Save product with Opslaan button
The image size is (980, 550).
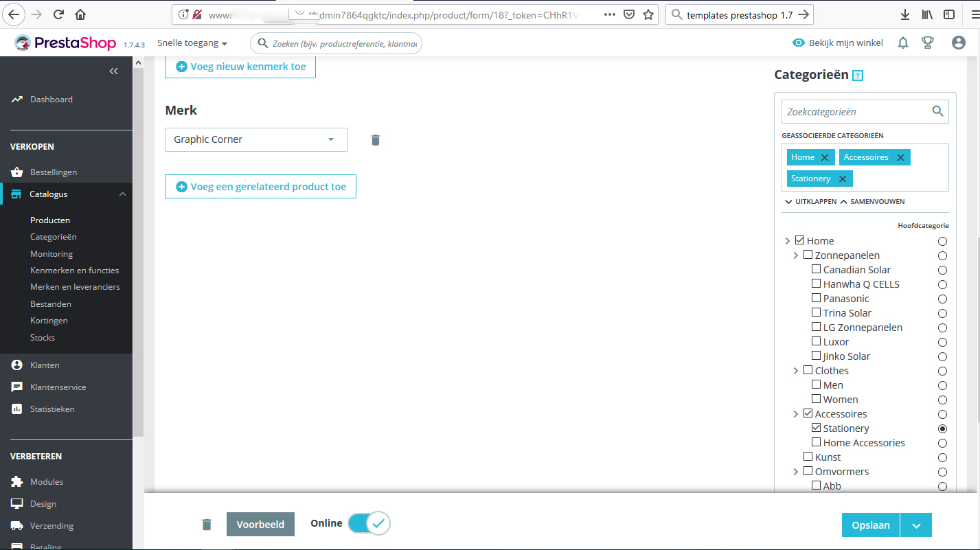point(871,525)
